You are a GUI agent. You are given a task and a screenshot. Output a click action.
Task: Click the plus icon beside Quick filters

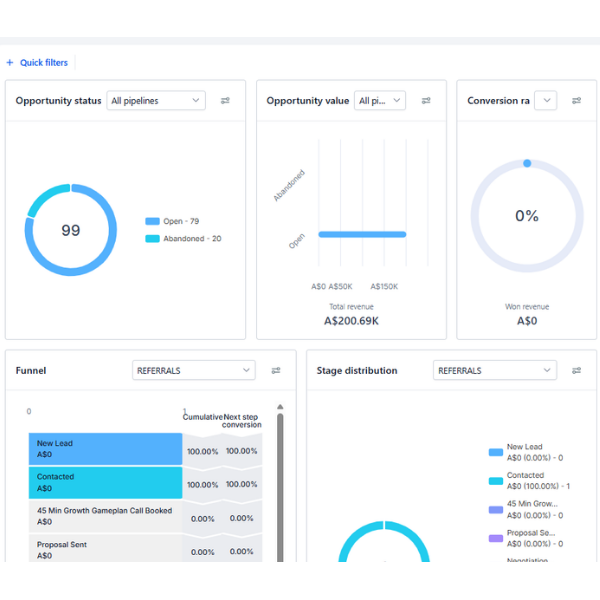tap(10, 62)
